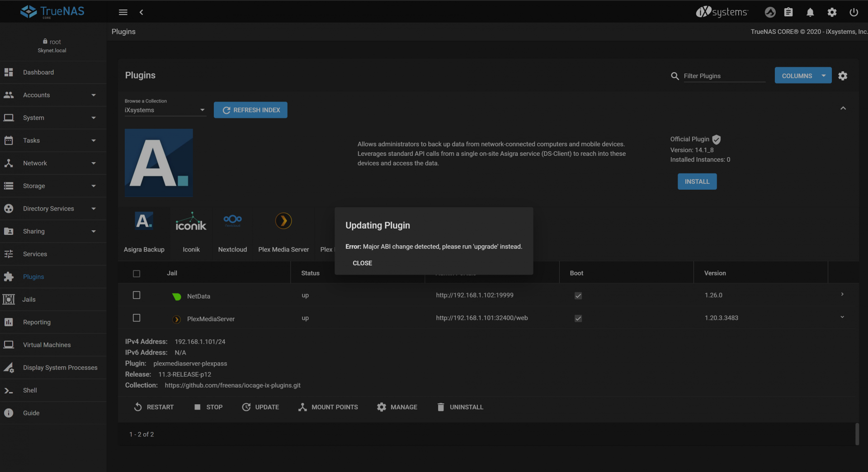868x472 pixels.
Task: Toggle the select-all jails checkbox
Action: click(137, 274)
